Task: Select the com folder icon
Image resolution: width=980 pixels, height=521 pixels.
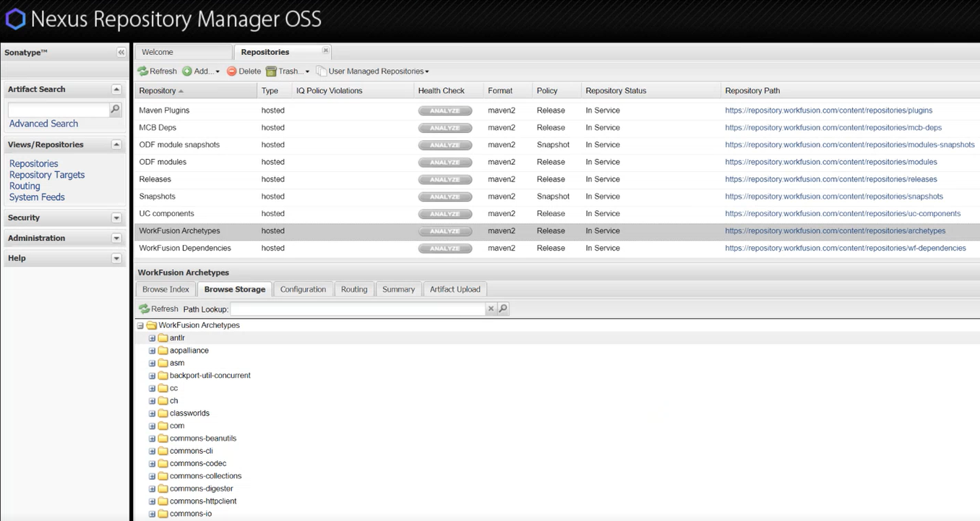Action: [x=163, y=426]
